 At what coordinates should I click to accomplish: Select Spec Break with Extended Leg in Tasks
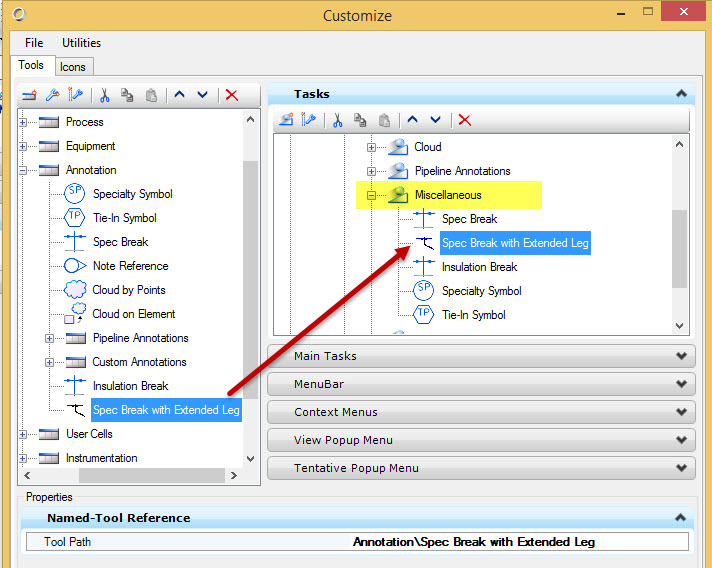[515, 243]
